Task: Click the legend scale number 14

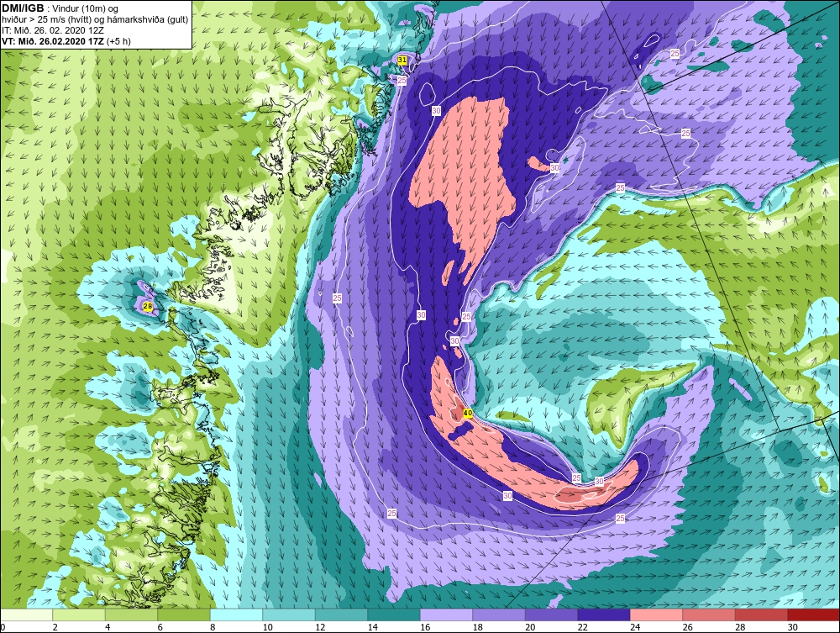Action: [x=373, y=627]
